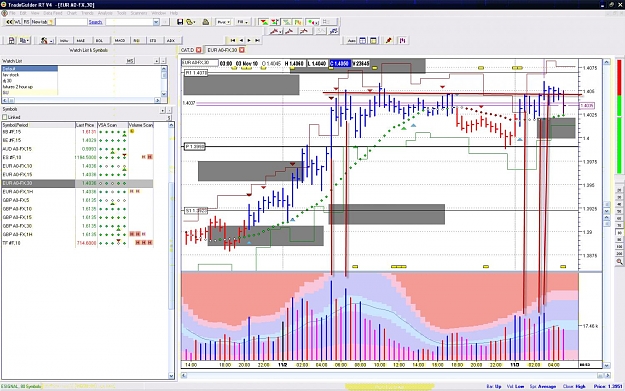Image resolution: width=625 pixels, height=391 pixels.
Task: Select the AUD A0-FX,15 symbol row
Action: click(77, 149)
